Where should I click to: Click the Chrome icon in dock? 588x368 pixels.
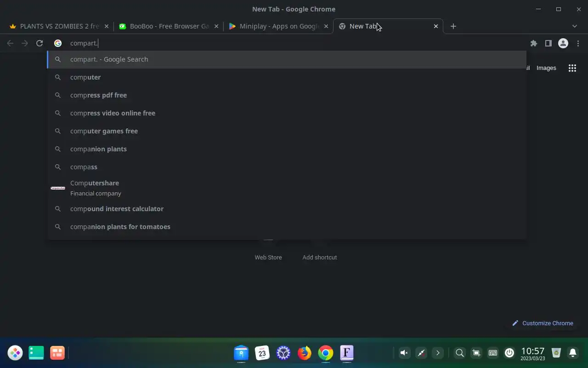pos(326,353)
